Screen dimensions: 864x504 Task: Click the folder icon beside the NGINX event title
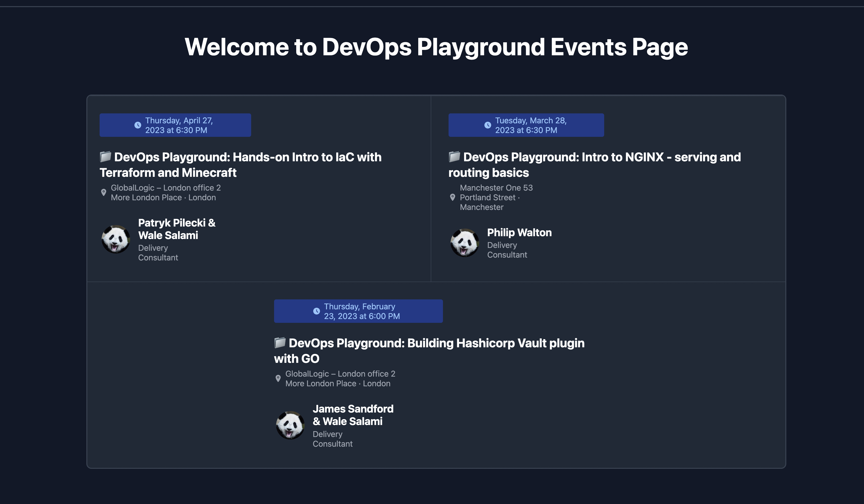pyautogui.click(x=454, y=157)
